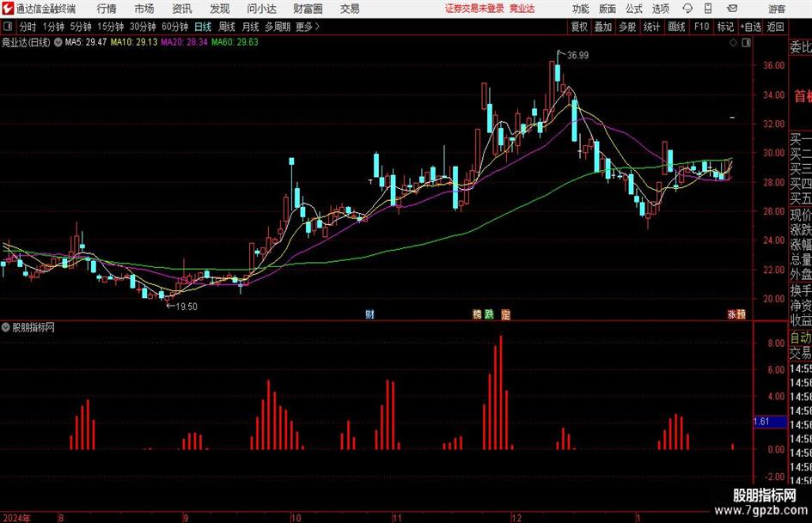Click the 2024年 date axis label
Screen dimensions: 812x523
tap(16, 518)
